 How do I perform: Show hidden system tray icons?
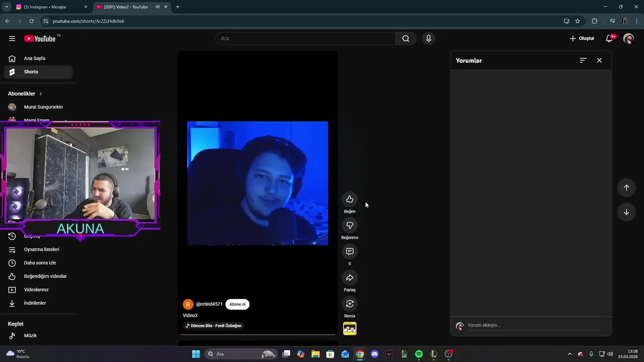(x=570, y=354)
